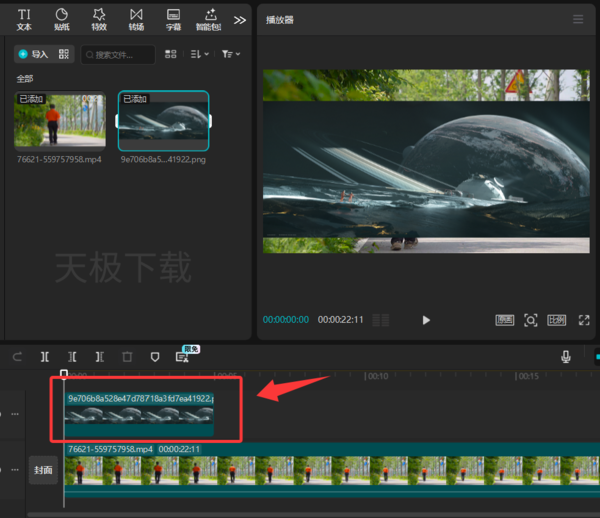Click the redo arrow in timeline toolbar
The image size is (600, 518).
tap(17, 357)
